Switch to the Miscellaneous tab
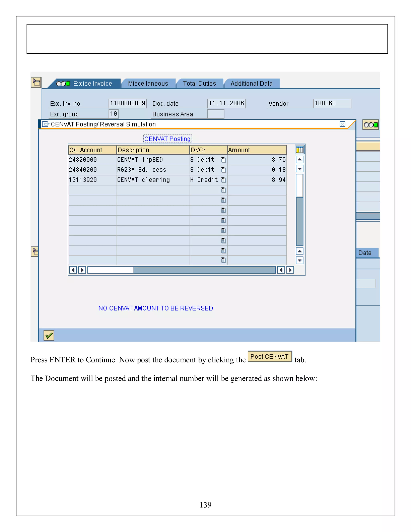 (x=148, y=84)
